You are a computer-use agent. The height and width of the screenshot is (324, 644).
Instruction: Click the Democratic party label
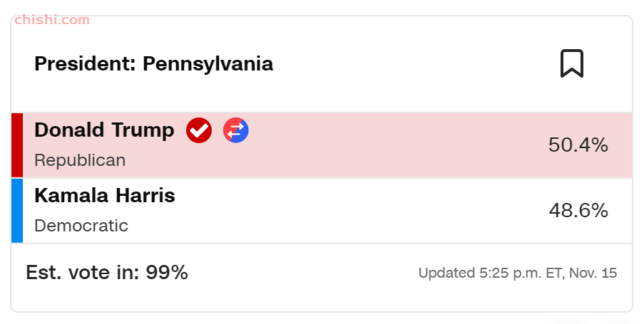81,226
